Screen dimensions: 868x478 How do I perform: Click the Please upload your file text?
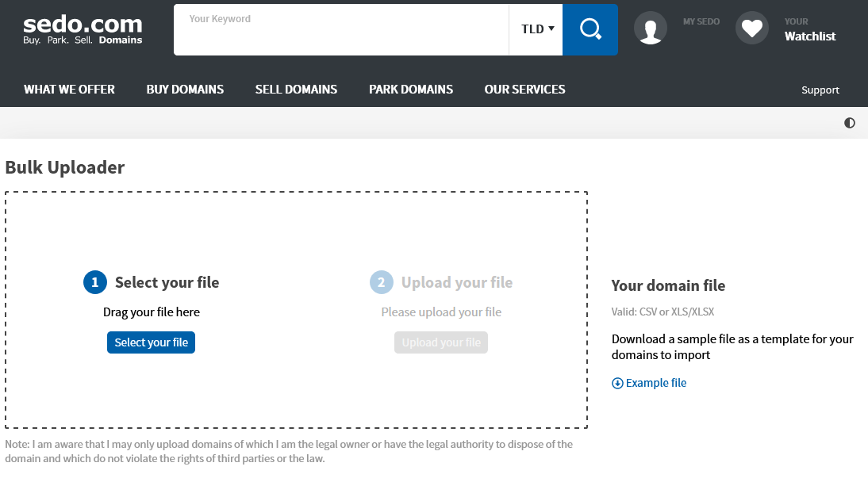pyautogui.click(x=441, y=312)
